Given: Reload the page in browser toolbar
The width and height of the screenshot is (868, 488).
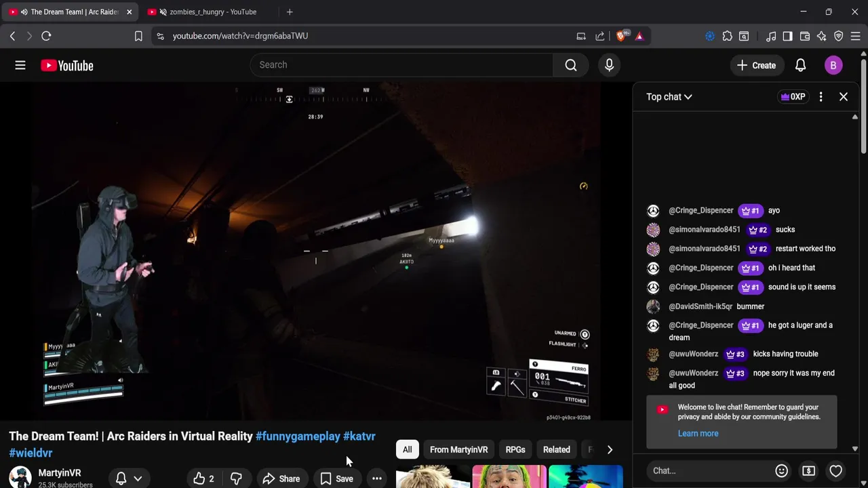Looking at the screenshot, I should click(46, 36).
